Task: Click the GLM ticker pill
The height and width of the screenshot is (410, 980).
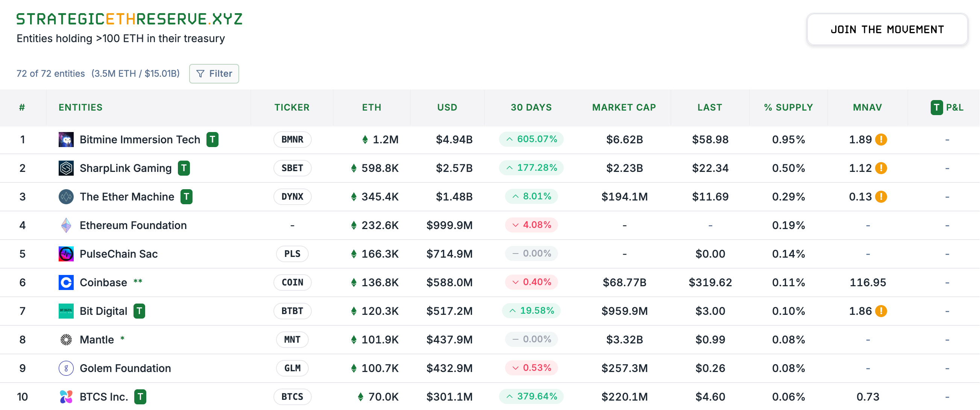Action: (x=292, y=368)
